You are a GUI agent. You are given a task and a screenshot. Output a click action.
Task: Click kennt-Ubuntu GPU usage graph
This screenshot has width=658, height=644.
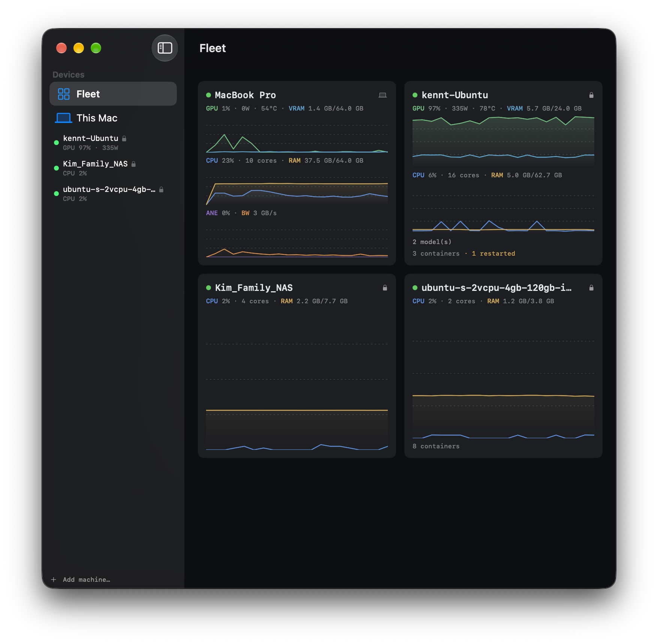tap(503, 141)
